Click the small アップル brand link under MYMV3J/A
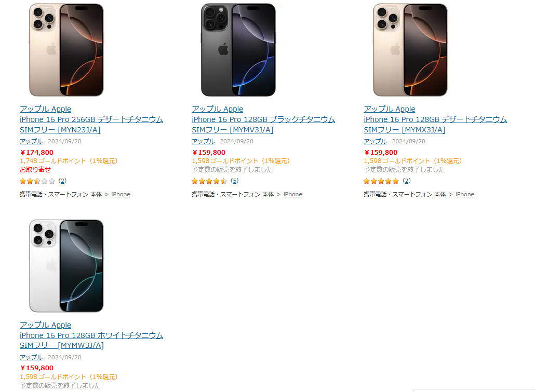 tap(203, 141)
